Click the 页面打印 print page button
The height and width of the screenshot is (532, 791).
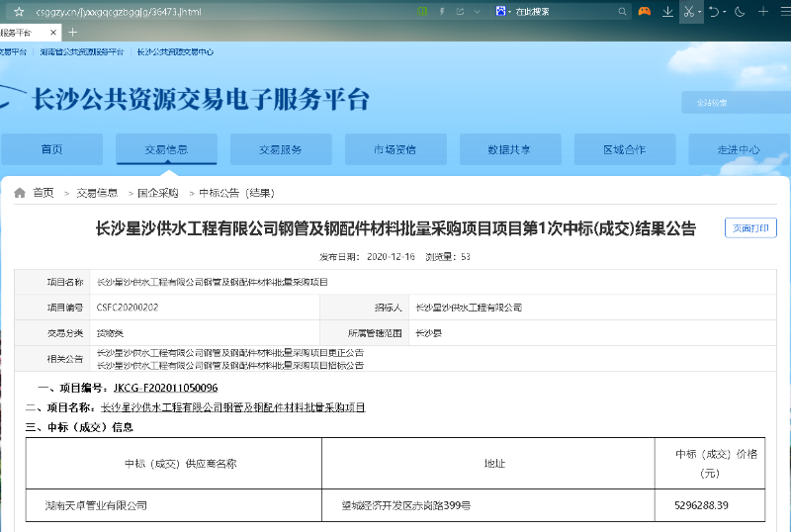750,228
